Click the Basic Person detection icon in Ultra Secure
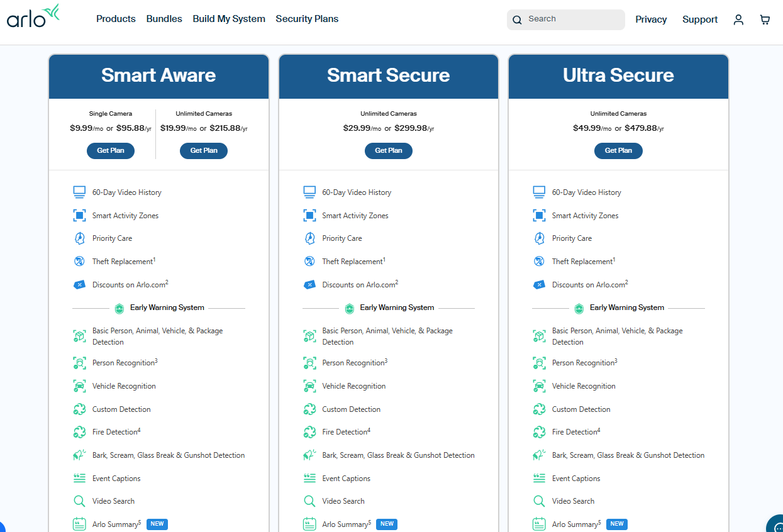783x532 pixels. 539,336
